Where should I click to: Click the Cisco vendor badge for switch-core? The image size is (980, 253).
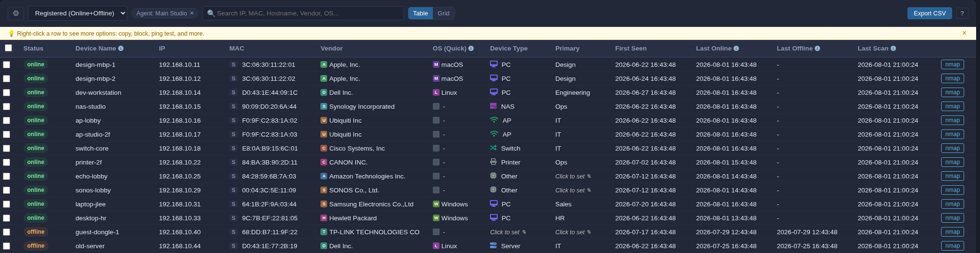point(324,148)
